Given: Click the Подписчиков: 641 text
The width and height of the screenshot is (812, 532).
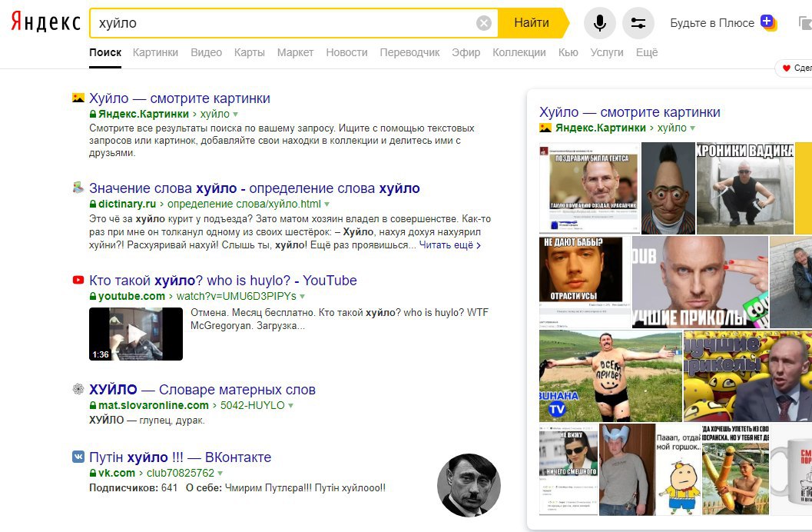Looking at the screenshot, I should 133,488.
